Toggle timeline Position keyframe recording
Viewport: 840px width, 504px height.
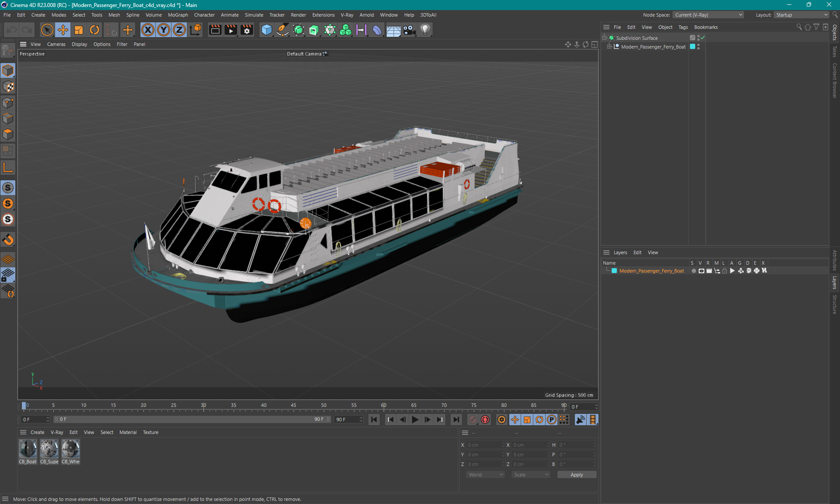tap(515, 420)
